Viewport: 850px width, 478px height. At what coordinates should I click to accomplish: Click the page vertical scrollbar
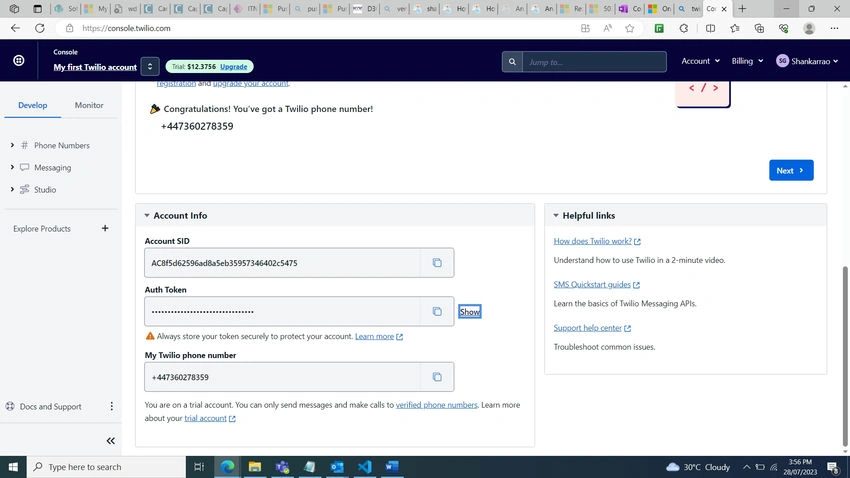tap(845, 355)
